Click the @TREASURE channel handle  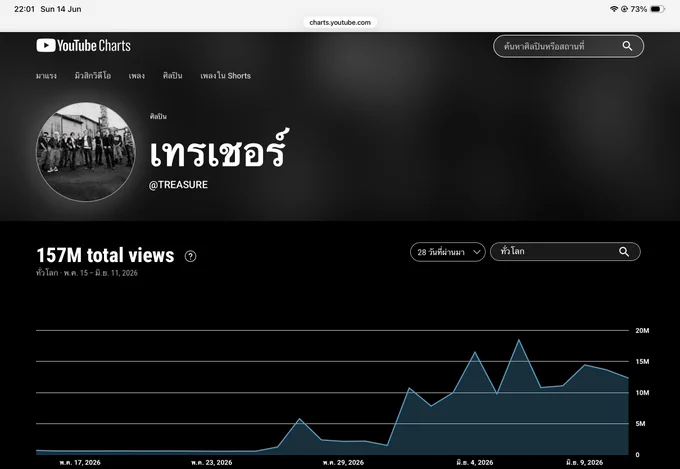pos(178,185)
